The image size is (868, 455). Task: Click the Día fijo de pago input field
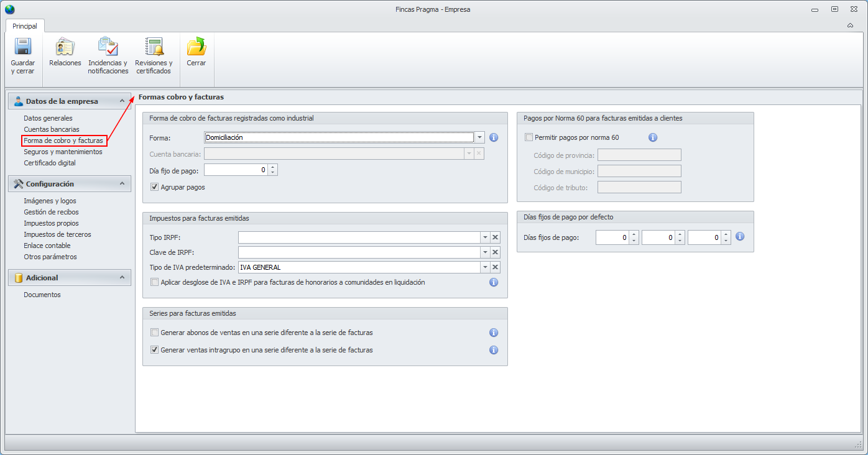tap(236, 170)
